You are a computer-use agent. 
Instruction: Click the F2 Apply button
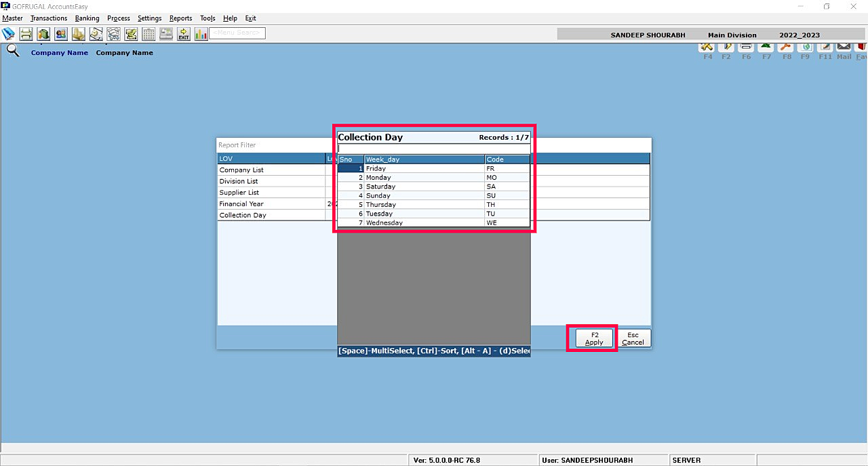(594, 338)
